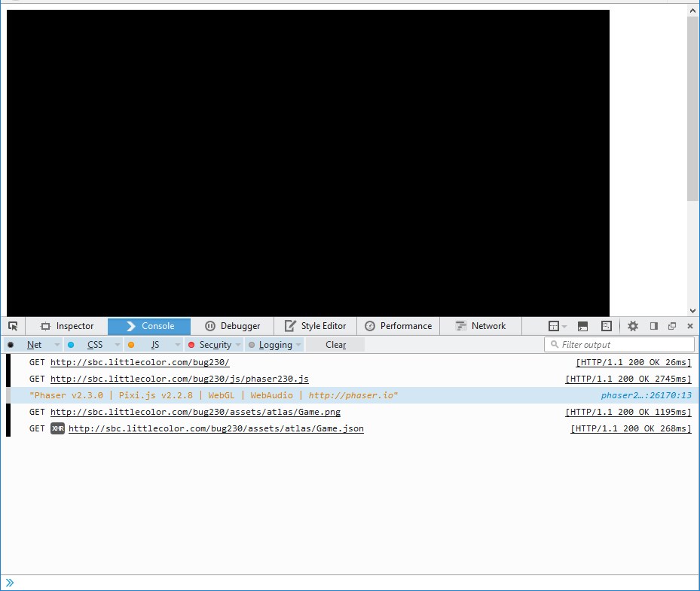This screenshot has height=591, width=700.
Task: Click the 200 OK 1195ms status
Action: [x=628, y=412]
